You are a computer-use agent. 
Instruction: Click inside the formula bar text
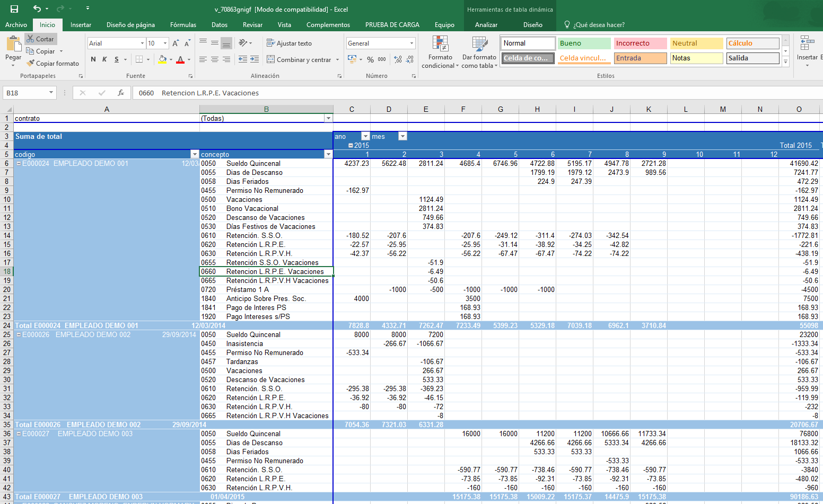198,93
